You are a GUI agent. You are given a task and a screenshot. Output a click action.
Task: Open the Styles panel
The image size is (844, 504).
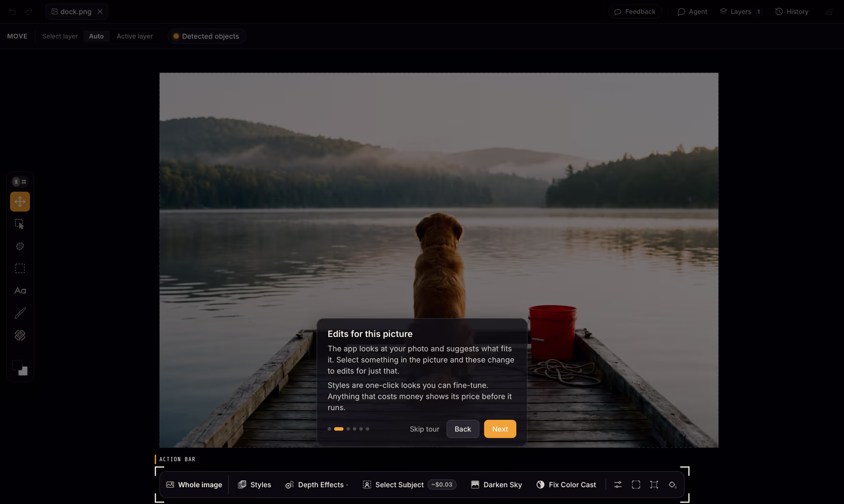coord(255,485)
